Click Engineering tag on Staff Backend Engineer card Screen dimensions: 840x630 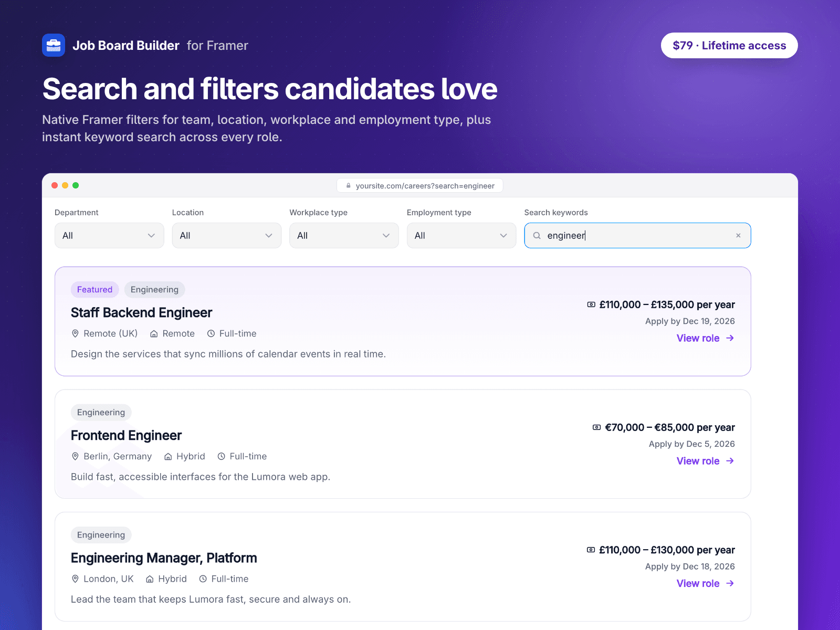point(154,290)
